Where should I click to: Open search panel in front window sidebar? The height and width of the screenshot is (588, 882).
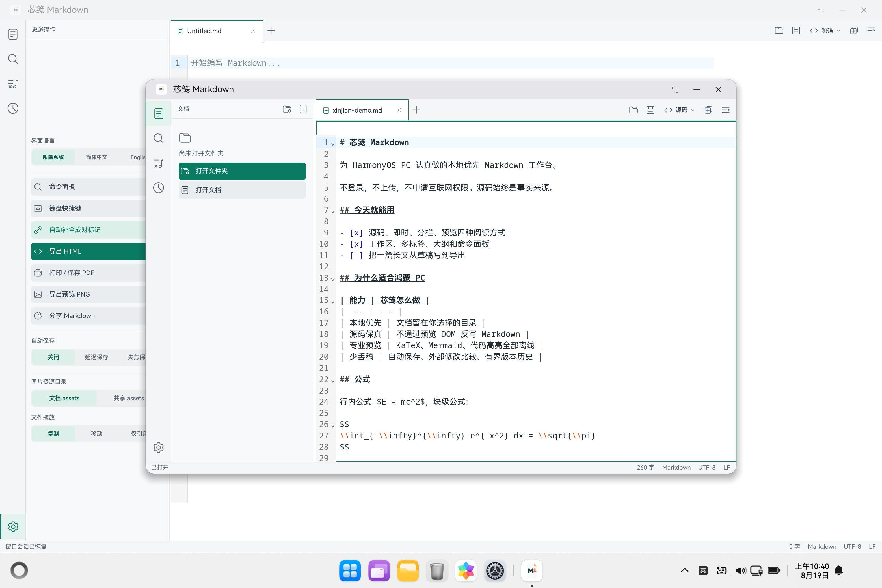pos(159,138)
